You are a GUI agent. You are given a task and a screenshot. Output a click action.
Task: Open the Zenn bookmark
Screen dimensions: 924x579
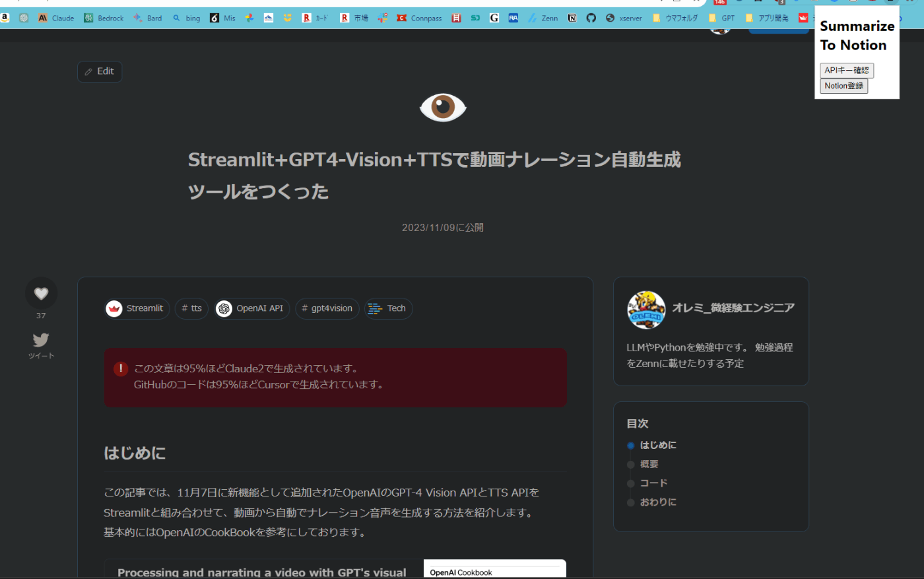[543, 18]
